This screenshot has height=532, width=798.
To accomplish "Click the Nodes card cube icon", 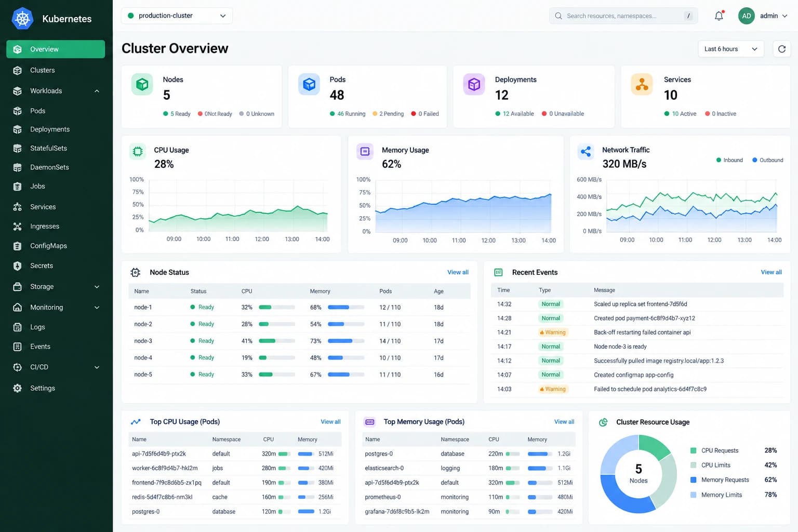I will (x=142, y=84).
